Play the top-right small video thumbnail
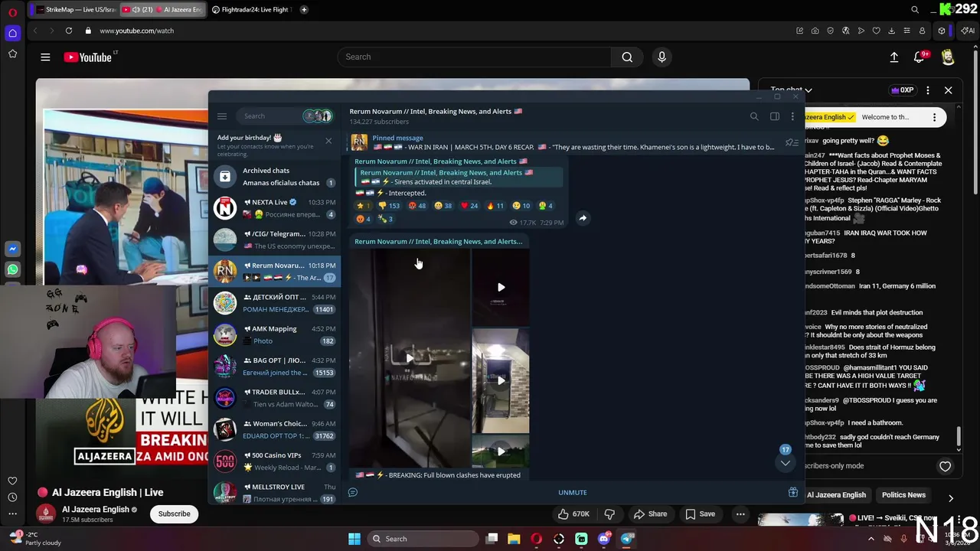 click(x=501, y=287)
